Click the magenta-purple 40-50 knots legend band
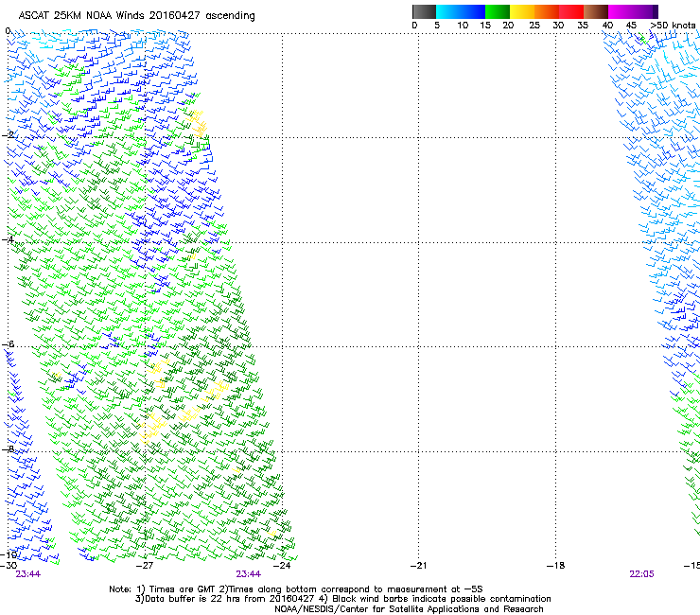Screen dimensions: 700x615 click(x=633, y=11)
